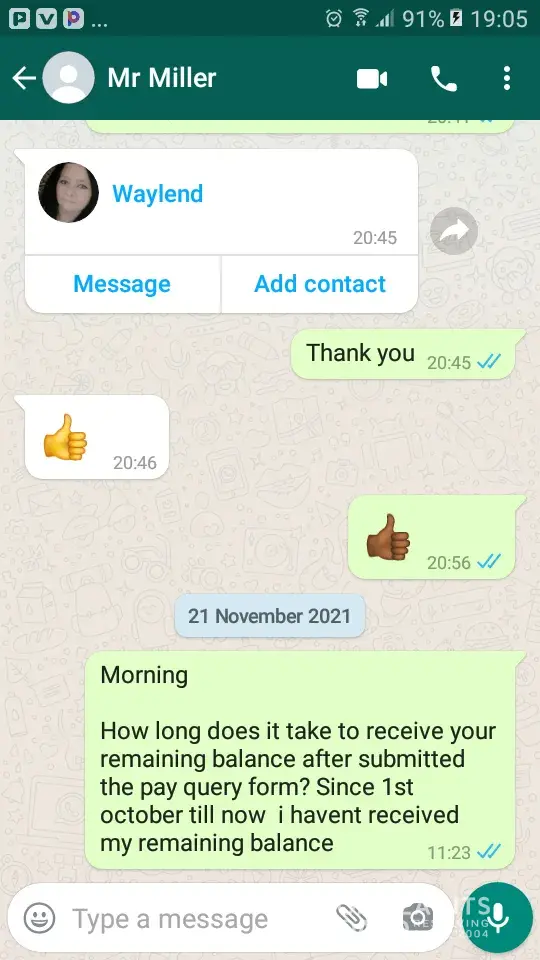
Task: Forward the shared Waylend contact card
Action: point(454,231)
